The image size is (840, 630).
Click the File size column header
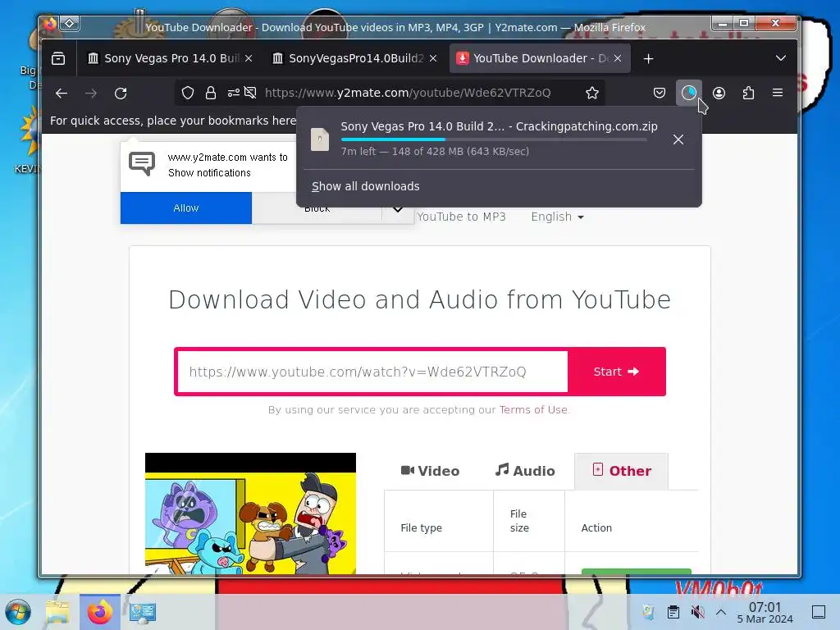pos(519,521)
